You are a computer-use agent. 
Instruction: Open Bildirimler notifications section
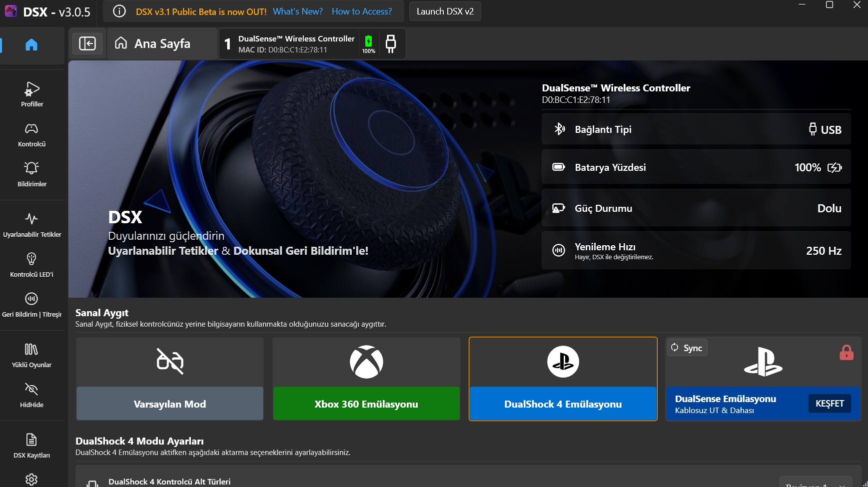32,174
